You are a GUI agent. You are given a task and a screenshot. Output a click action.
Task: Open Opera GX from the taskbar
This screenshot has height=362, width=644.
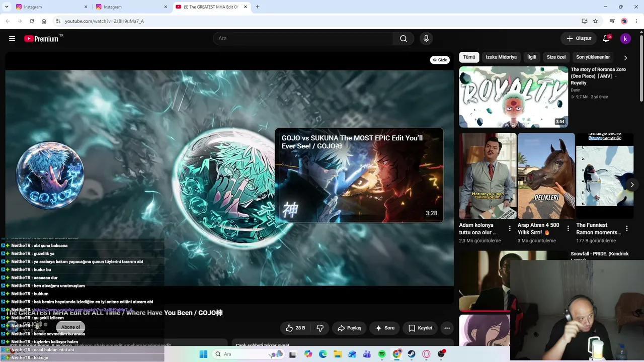click(426, 354)
